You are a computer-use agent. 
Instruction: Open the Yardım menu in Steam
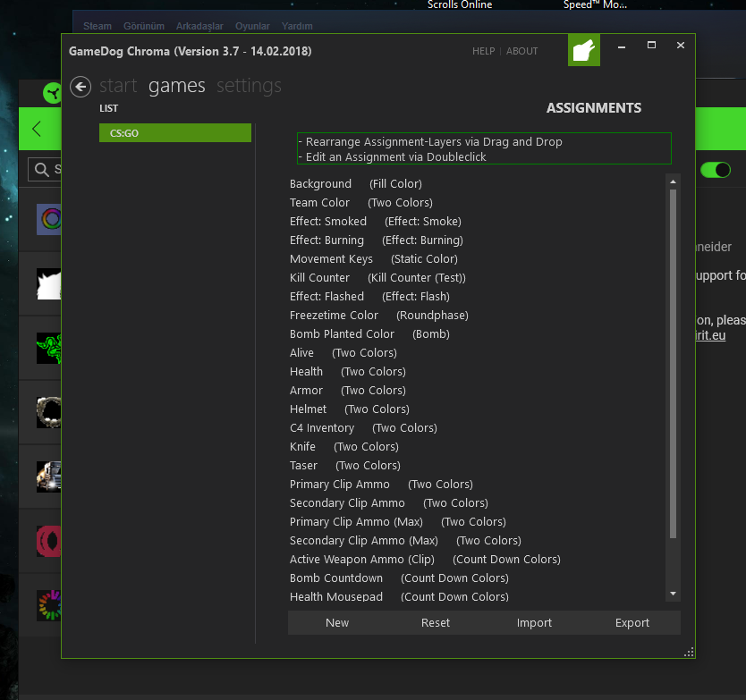pos(297,26)
